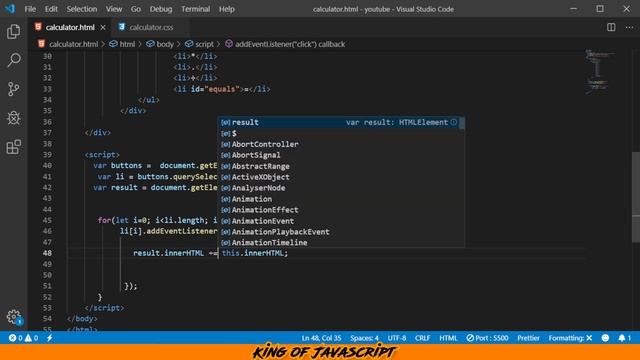640x360 pixels.
Task: Open the Edit menu
Action: [51, 9]
